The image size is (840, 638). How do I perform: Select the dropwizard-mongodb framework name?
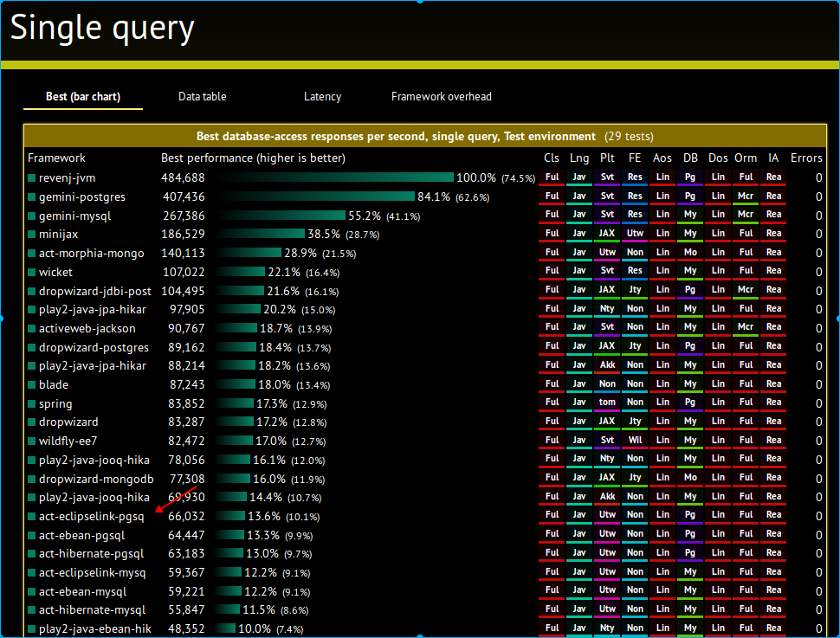tap(96, 479)
